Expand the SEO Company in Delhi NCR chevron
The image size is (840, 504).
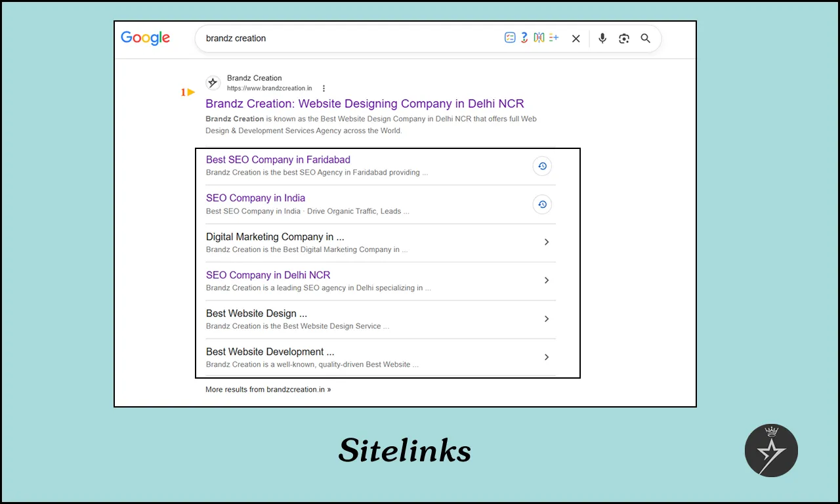pos(547,280)
